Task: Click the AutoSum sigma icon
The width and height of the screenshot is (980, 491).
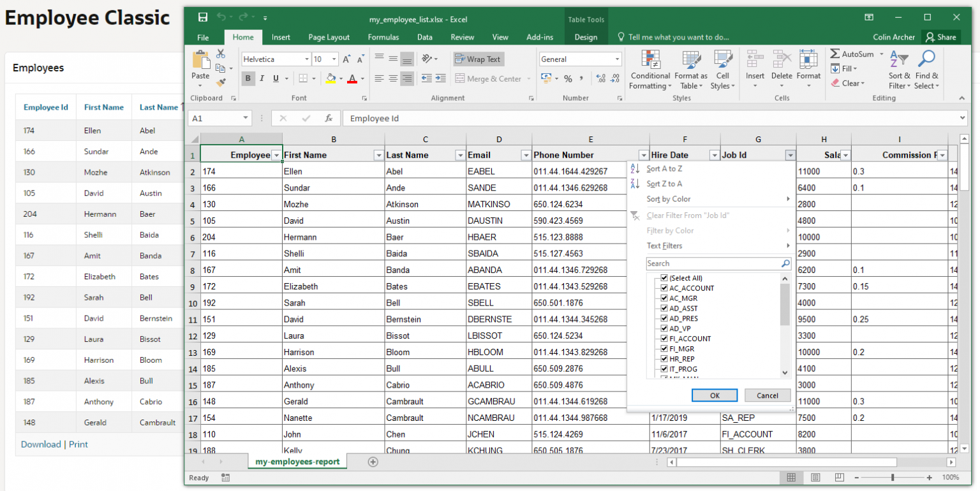Action: [835, 54]
